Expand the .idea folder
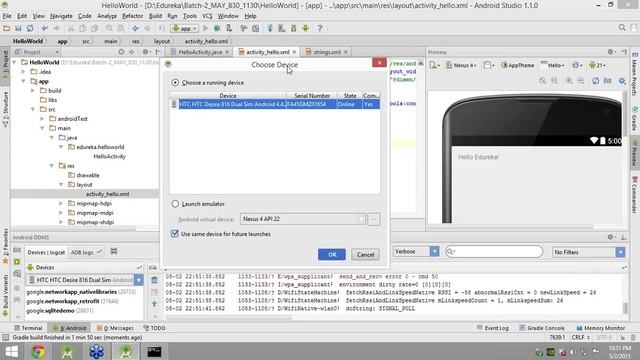640x360 pixels. click(23, 71)
